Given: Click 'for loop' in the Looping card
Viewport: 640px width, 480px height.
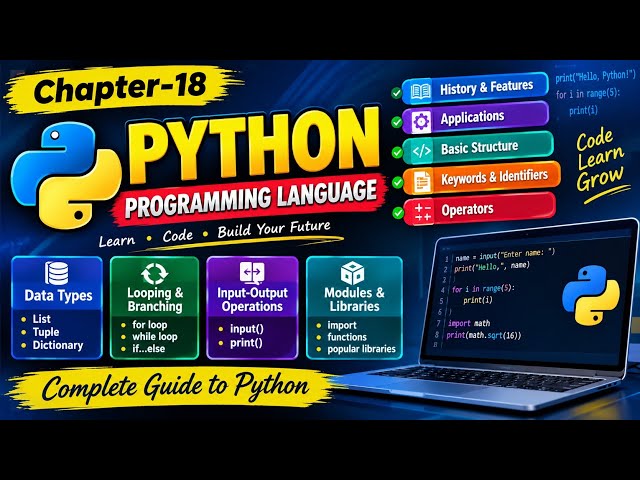Looking at the screenshot, I should (x=149, y=325).
